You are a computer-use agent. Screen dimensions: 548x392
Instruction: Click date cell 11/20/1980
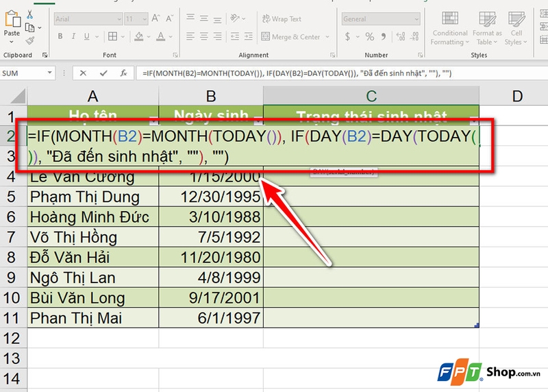click(211, 258)
